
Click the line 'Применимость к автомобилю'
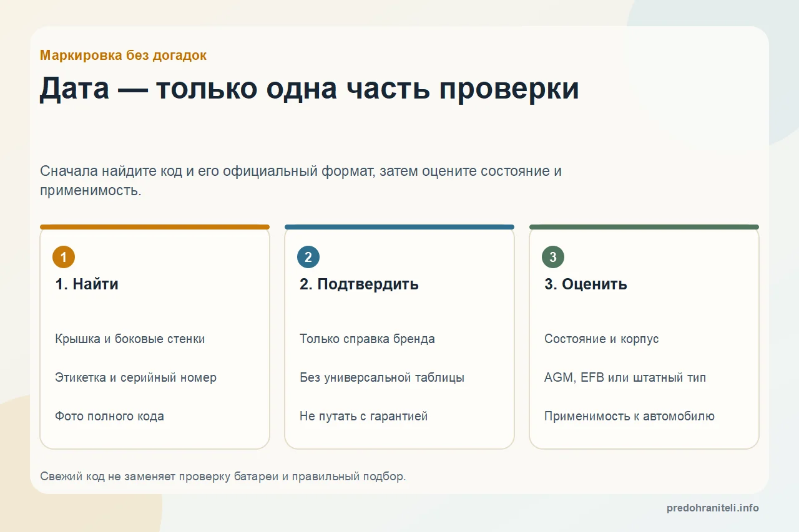click(x=629, y=416)
